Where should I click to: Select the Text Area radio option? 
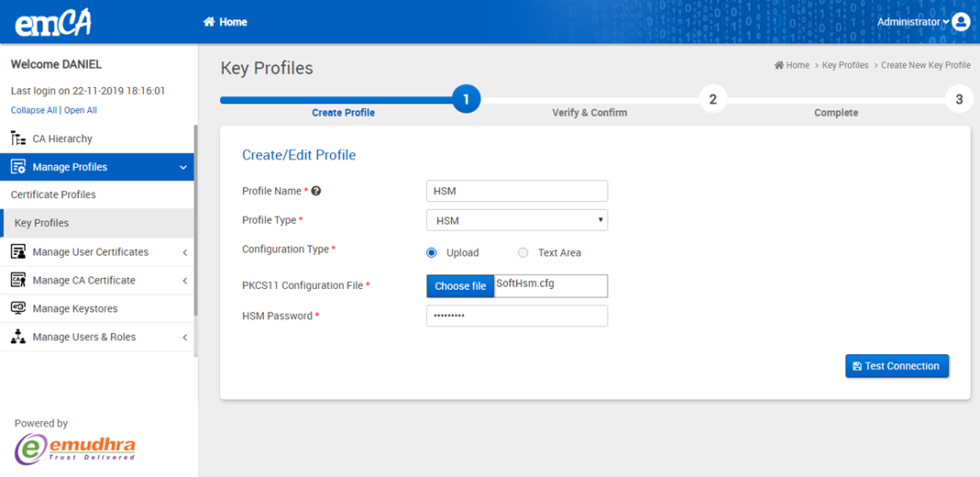pos(523,253)
